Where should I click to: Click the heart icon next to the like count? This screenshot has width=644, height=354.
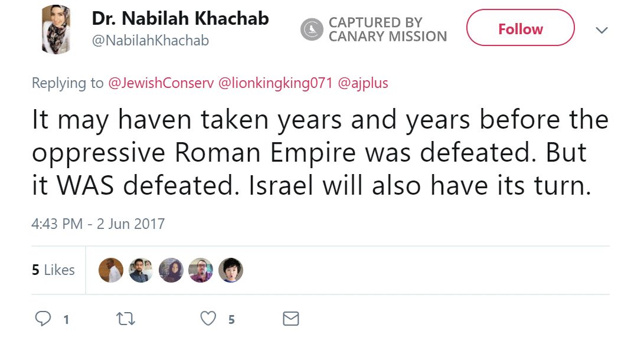(x=207, y=319)
